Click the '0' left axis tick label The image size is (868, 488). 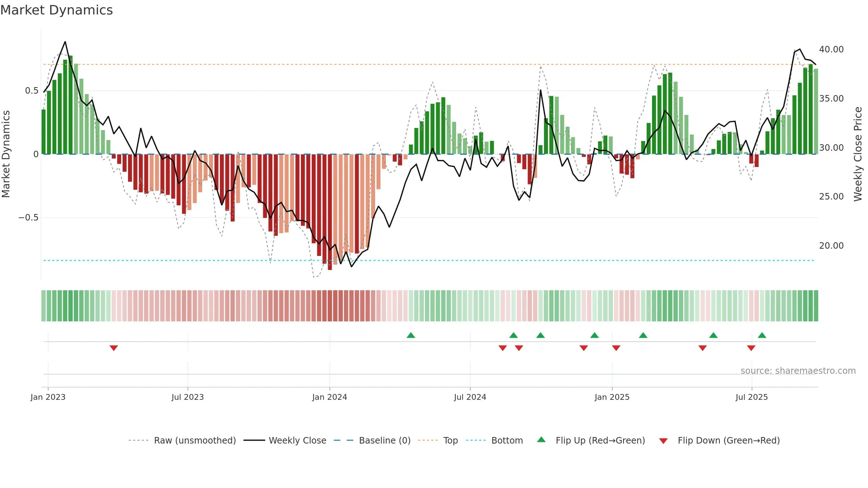click(36, 154)
